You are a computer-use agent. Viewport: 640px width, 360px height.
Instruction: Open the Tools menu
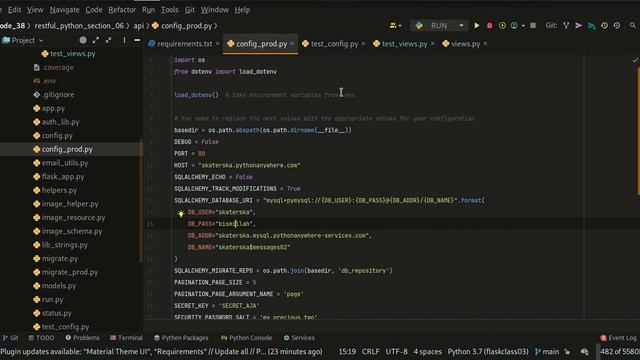(x=170, y=10)
